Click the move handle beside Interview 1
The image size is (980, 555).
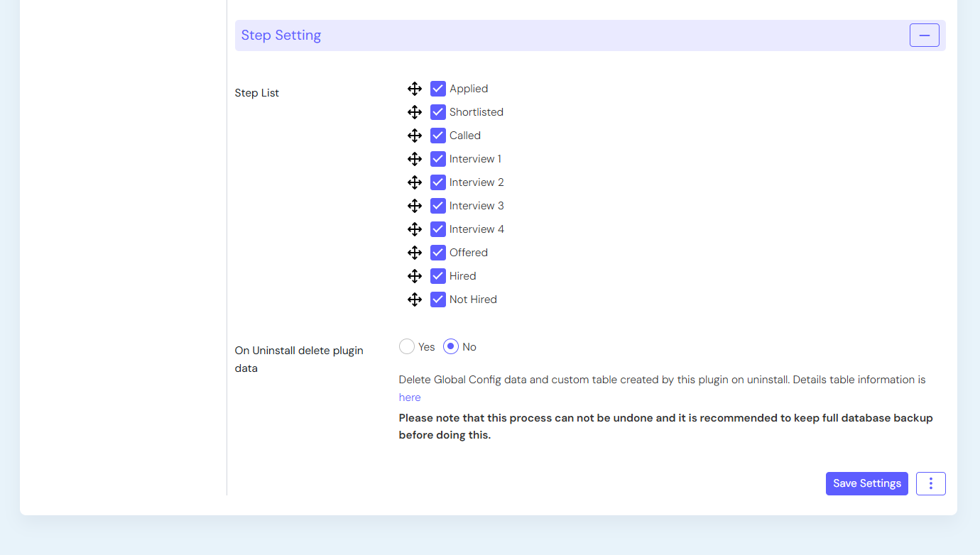tap(415, 159)
